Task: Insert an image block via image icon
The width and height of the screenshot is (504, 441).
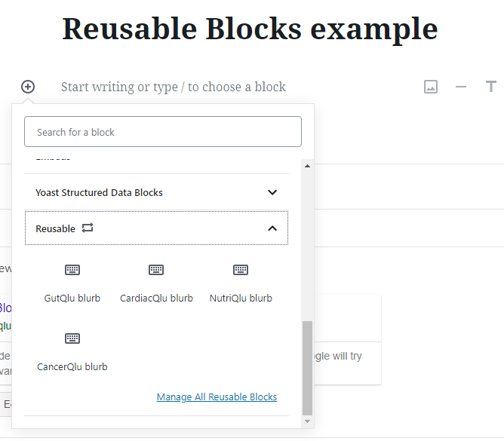Action: pyautogui.click(x=431, y=87)
